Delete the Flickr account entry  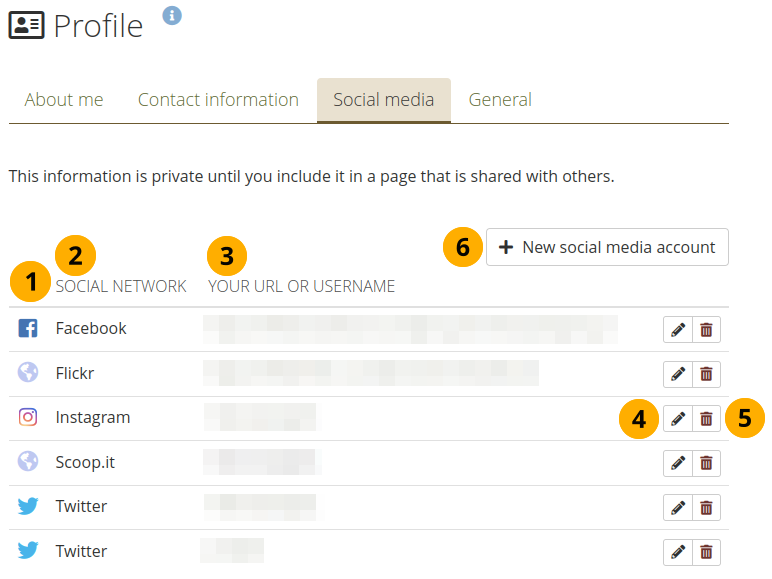click(706, 374)
